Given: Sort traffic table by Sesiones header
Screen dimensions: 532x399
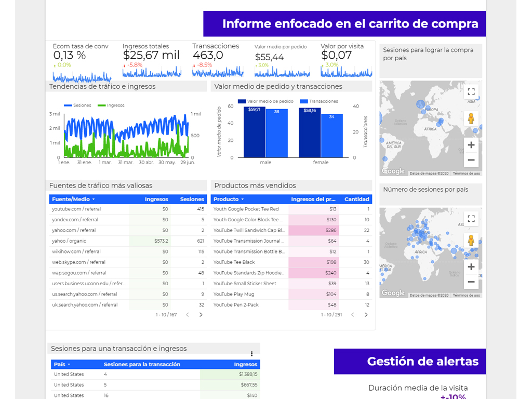Looking at the screenshot, I should (x=192, y=199).
